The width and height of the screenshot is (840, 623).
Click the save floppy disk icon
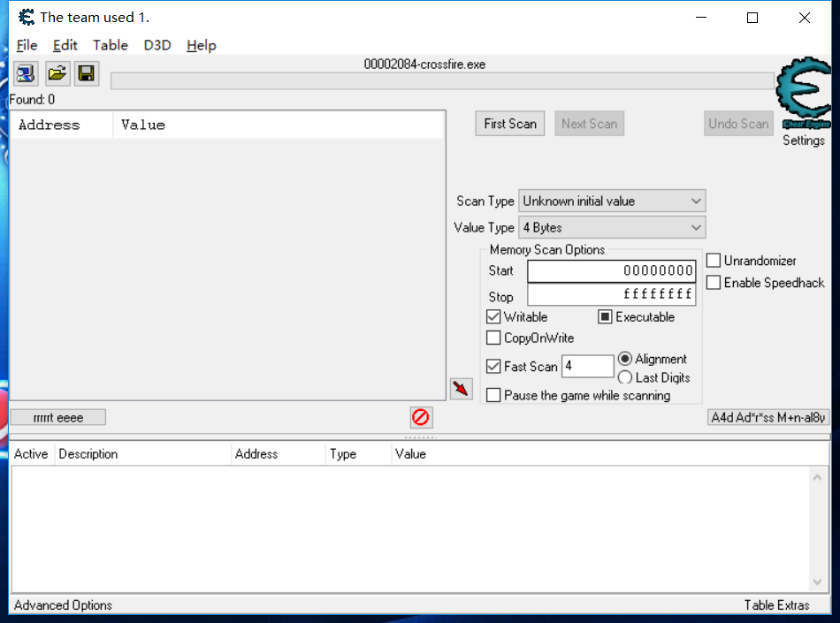tap(87, 73)
